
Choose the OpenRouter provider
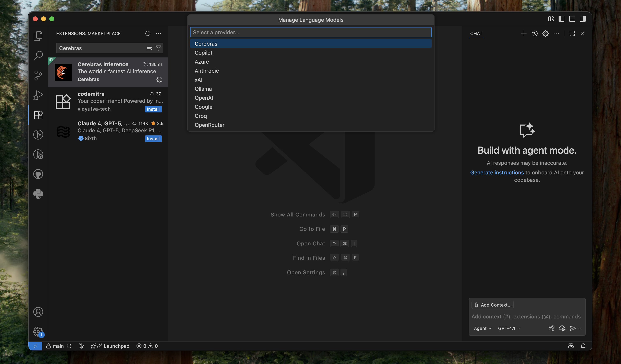(209, 125)
